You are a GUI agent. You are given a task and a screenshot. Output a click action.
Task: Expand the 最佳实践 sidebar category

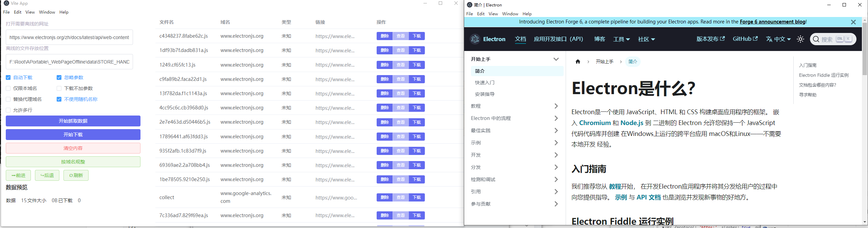556,130
